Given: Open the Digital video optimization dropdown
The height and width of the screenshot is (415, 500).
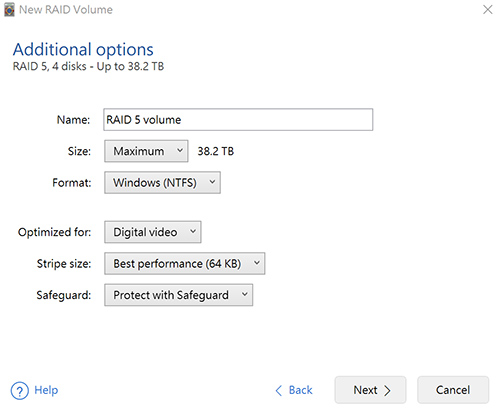Looking at the screenshot, I should (x=153, y=232).
